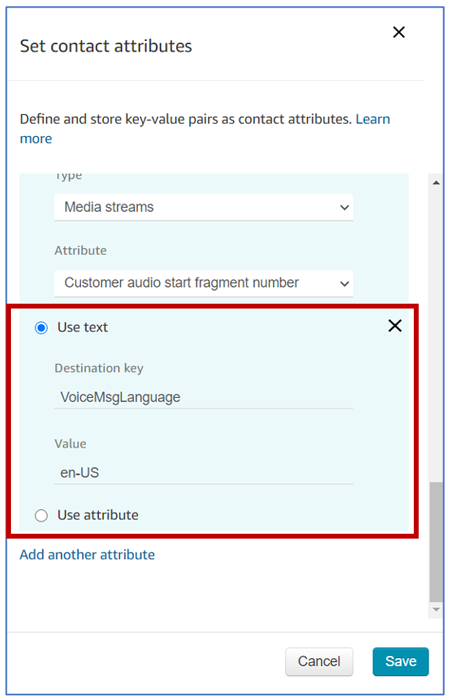Open the Attribute dropdown showing Customer audio start fragment number
Image resolution: width=450 pixels, height=700 pixels.
coord(204,283)
